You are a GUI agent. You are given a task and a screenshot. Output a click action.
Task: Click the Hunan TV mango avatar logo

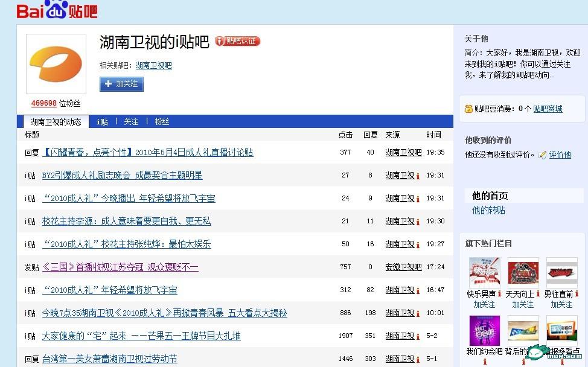tap(56, 64)
